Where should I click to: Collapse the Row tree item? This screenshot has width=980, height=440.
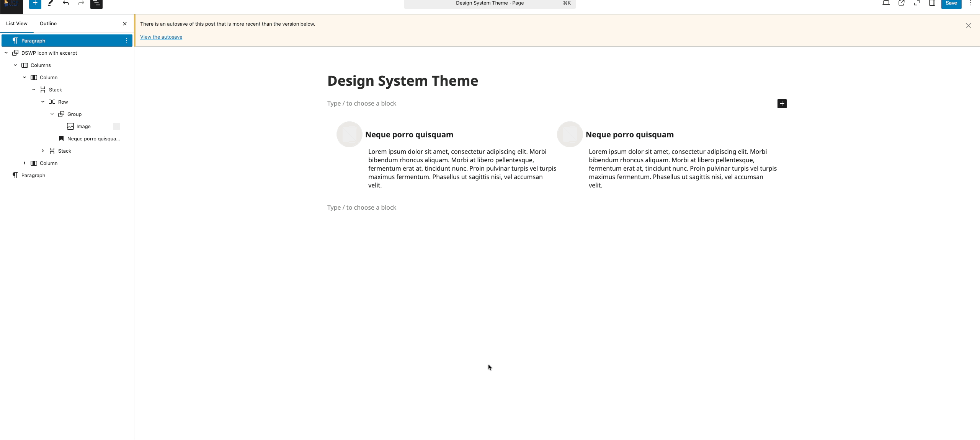tap(43, 102)
